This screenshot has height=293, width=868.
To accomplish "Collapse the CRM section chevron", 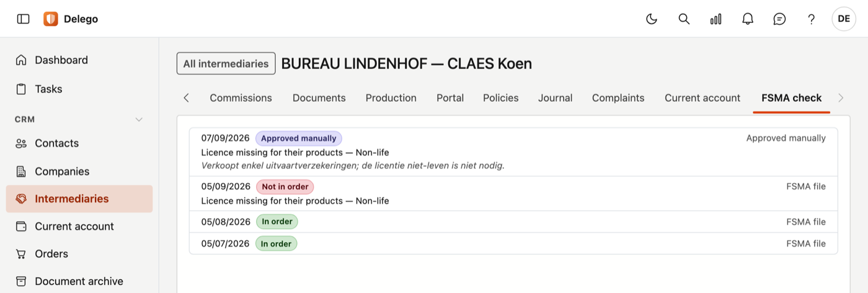I will (x=139, y=119).
